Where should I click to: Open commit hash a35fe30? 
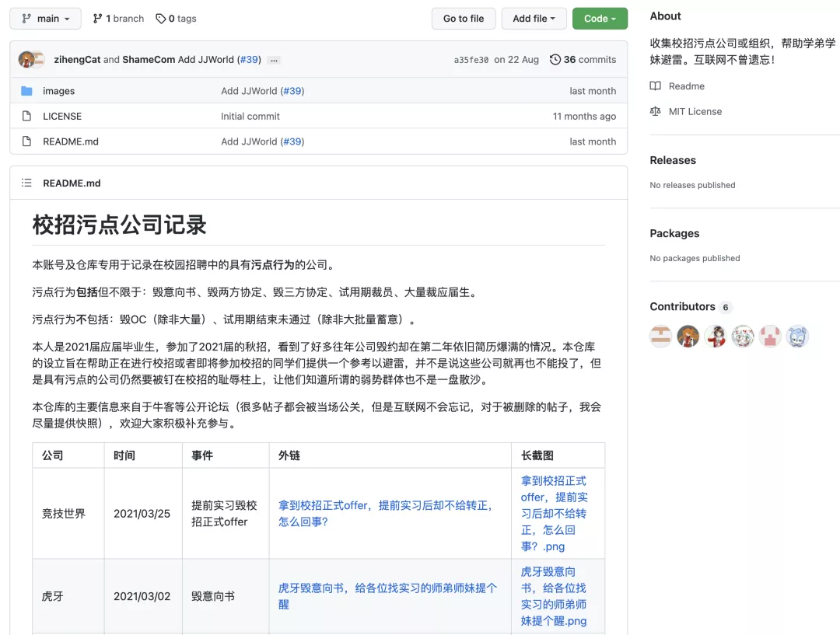coord(471,60)
